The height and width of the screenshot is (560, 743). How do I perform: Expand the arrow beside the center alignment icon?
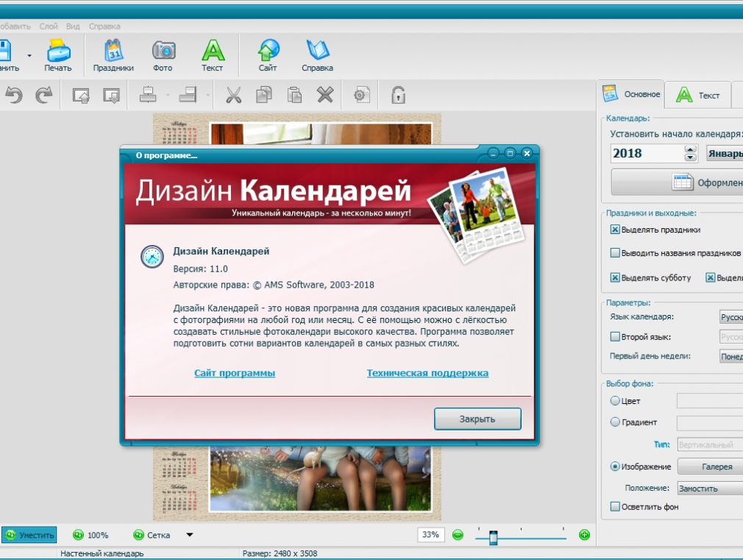168,96
